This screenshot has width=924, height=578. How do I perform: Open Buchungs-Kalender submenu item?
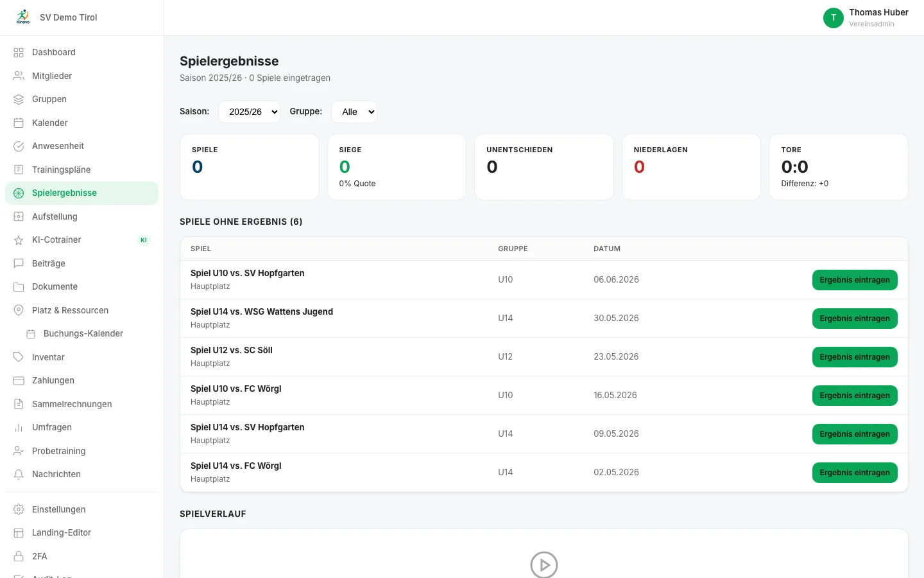tap(81, 334)
